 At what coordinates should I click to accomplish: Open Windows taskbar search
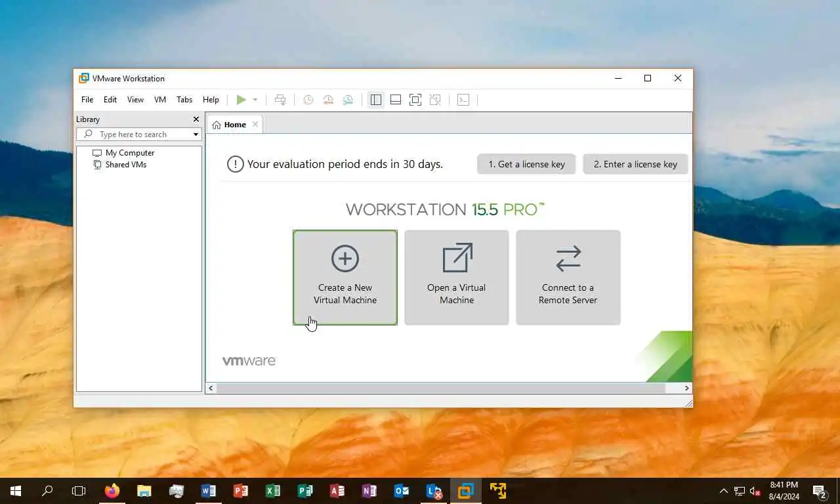pos(47,491)
